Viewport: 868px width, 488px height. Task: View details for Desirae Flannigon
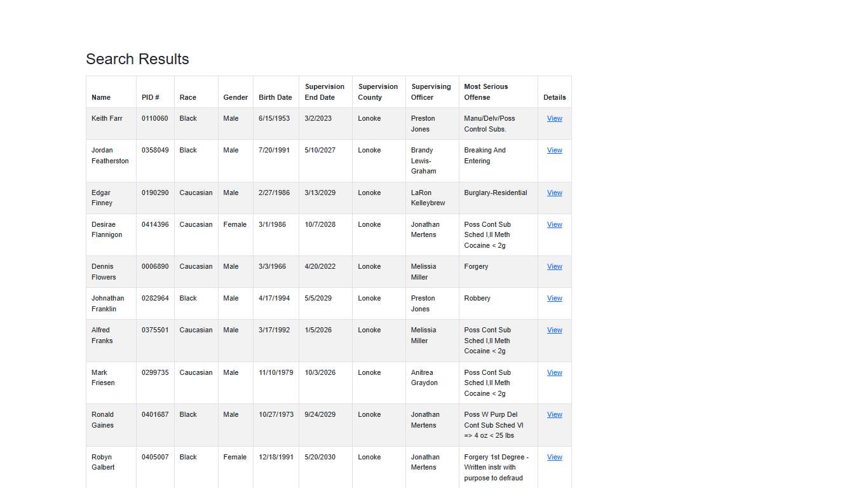(x=554, y=225)
